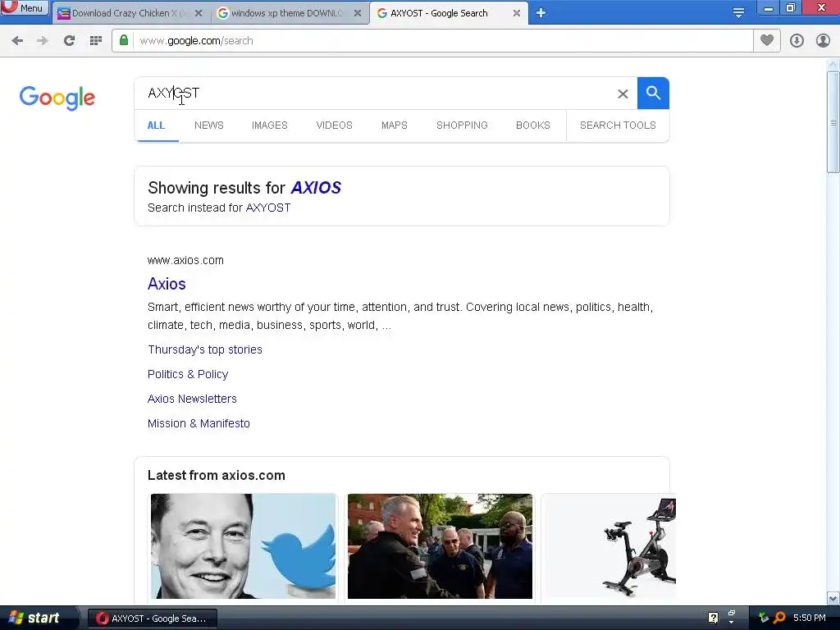Click the AXIOS corrected spelling link
The height and width of the screenshot is (630, 840).
(316, 188)
